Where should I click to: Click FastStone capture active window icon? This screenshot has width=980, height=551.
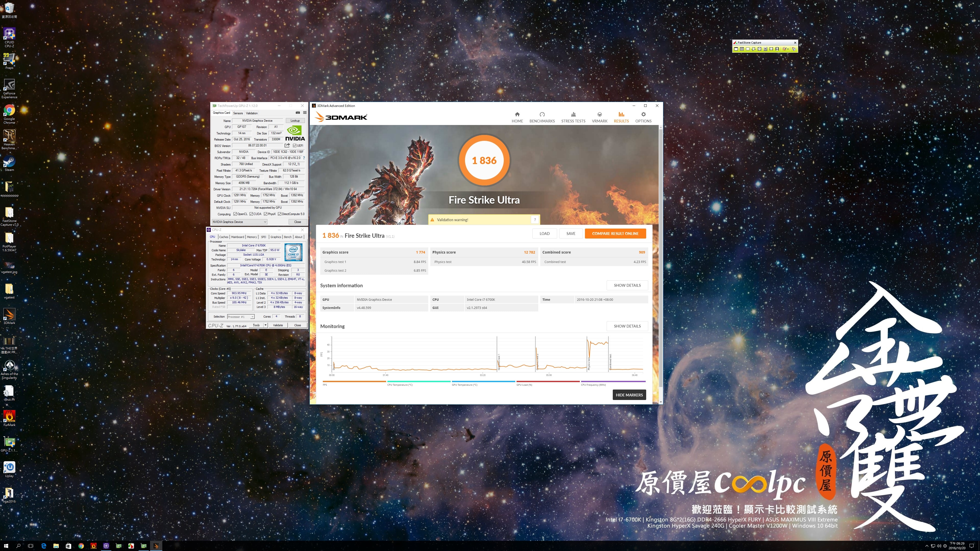click(x=736, y=49)
